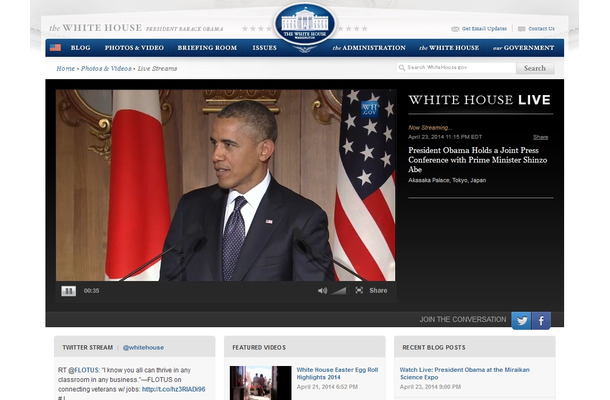This screenshot has width=610, height=400.
Task: Open the Photos & Video menu
Action: pyautogui.click(x=134, y=47)
